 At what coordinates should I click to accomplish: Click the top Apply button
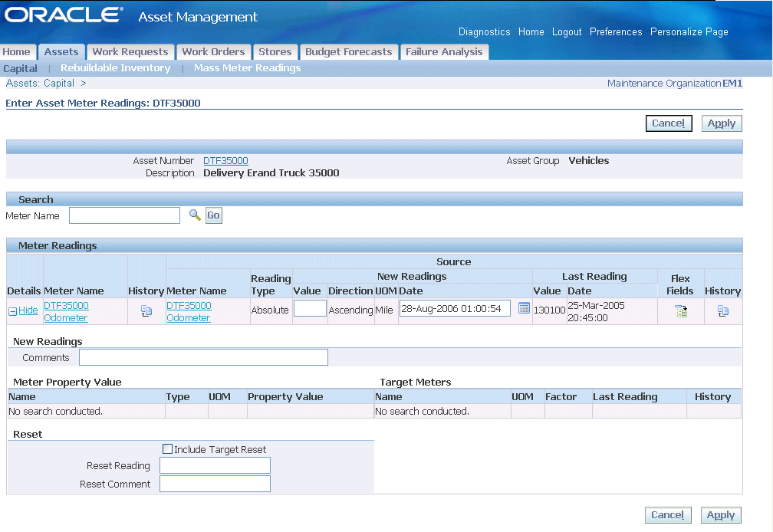click(x=721, y=123)
